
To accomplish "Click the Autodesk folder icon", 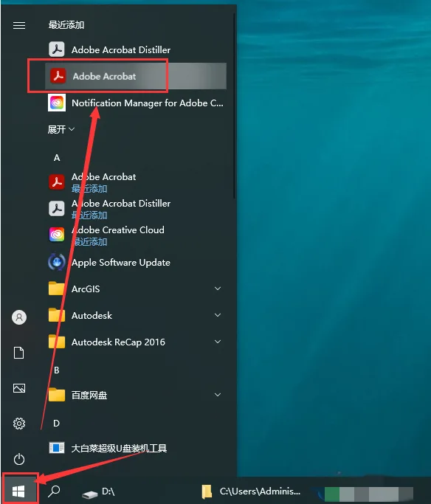I will tap(57, 315).
